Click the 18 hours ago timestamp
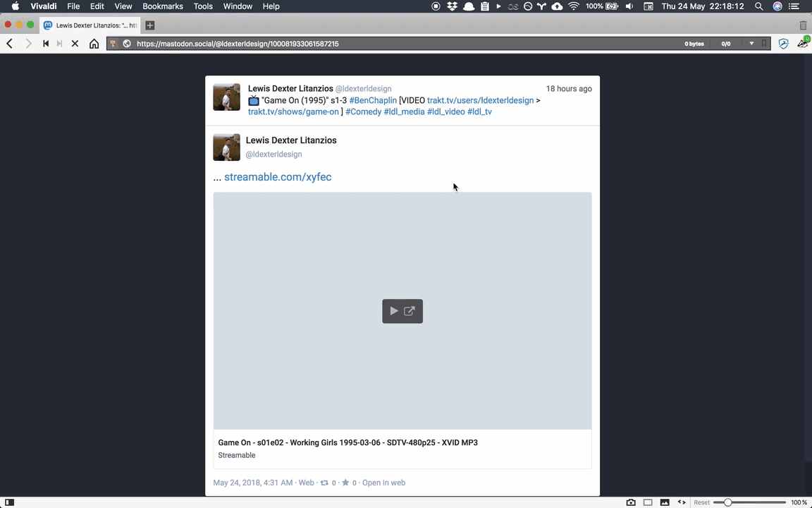 [569, 89]
